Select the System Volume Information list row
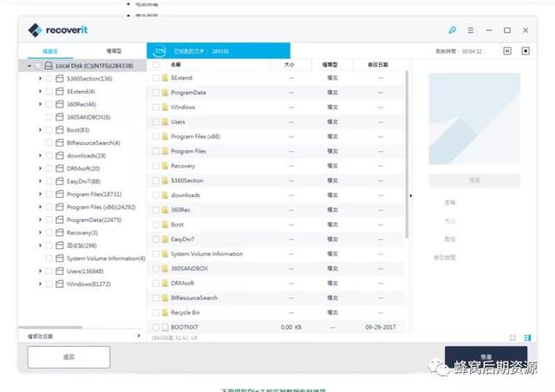Image resolution: width=555 pixels, height=392 pixels. click(x=276, y=254)
